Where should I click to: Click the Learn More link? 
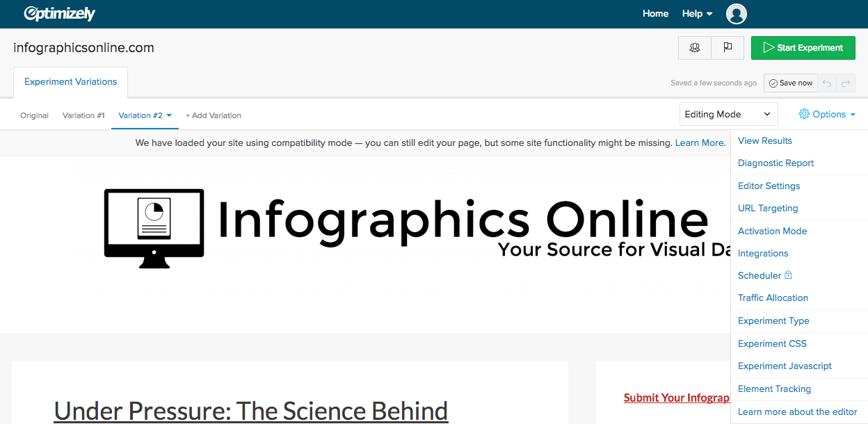click(700, 142)
